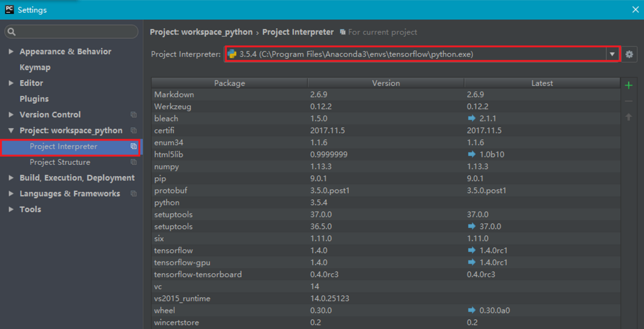
Task: Select the vs2015_runtime package name
Action: point(182,298)
